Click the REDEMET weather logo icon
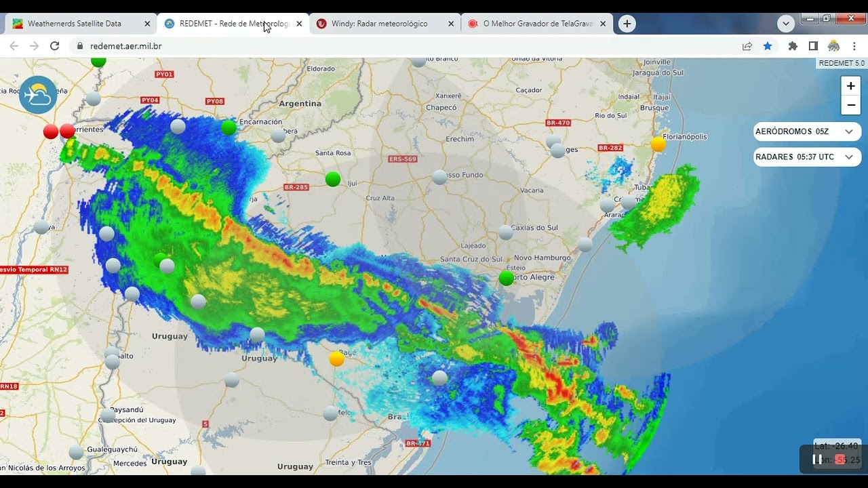The height and width of the screenshot is (488, 868). click(x=38, y=95)
